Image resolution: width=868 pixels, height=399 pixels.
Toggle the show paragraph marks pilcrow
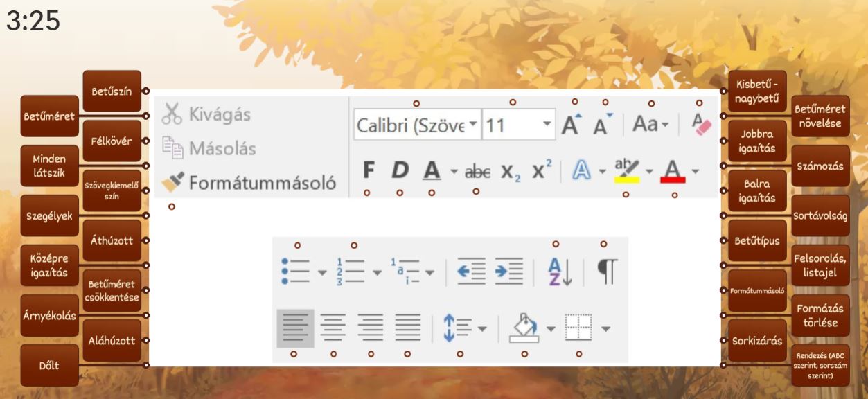(606, 272)
